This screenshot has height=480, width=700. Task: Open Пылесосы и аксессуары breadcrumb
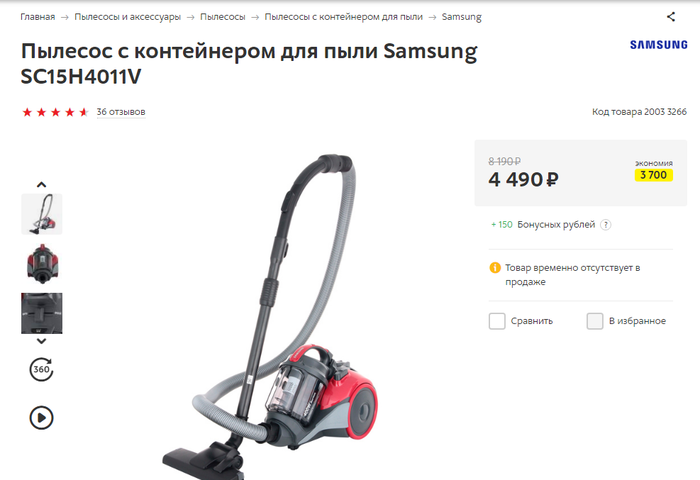tap(128, 17)
